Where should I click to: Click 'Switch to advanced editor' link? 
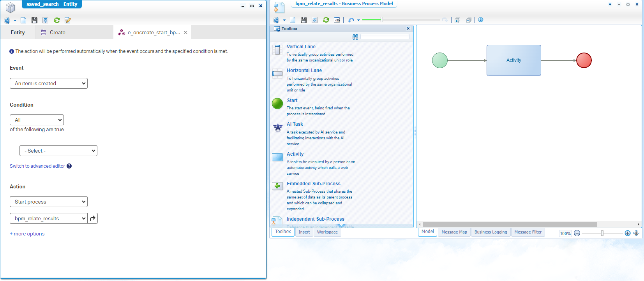[x=37, y=166]
